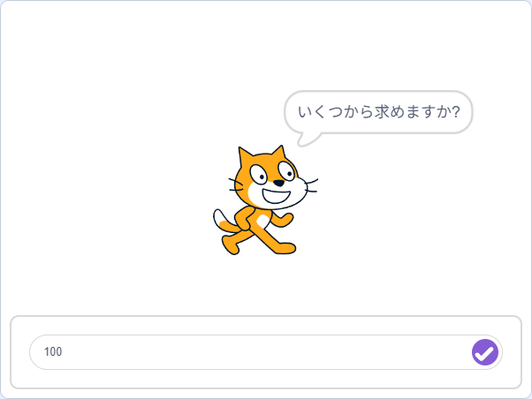Click the speech bubble's pointed tail

[307, 139]
